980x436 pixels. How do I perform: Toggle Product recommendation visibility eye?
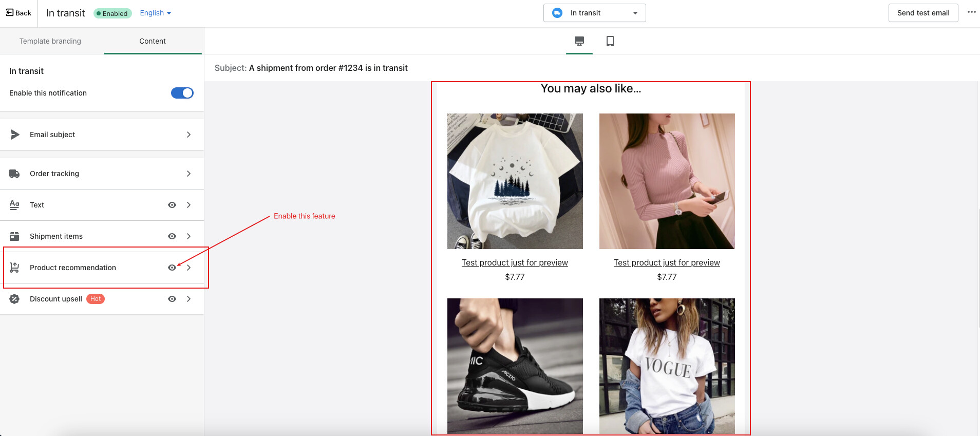[x=172, y=268]
